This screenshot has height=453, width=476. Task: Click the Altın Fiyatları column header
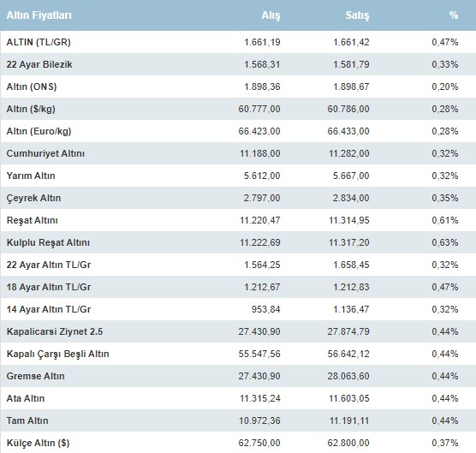click(x=39, y=15)
